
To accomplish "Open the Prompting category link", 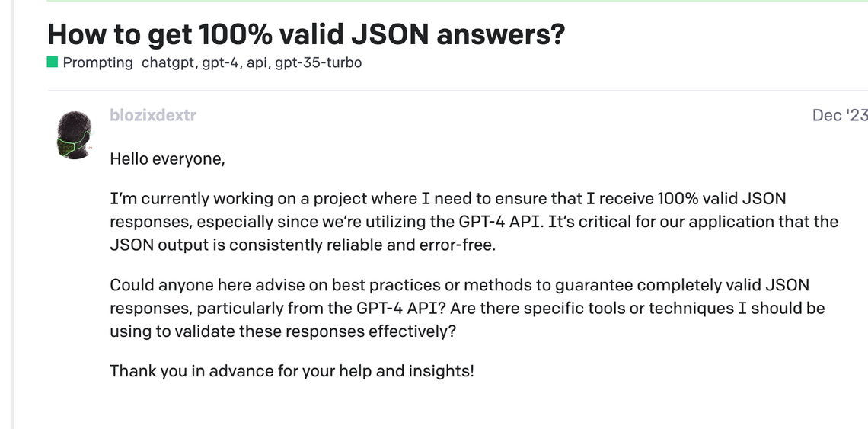I will coord(97,62).
